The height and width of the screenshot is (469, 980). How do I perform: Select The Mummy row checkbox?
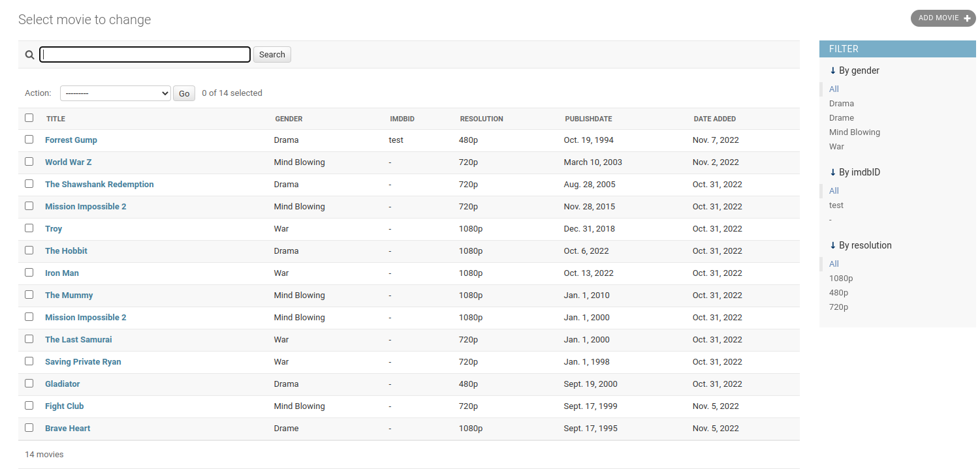[29, 295]
